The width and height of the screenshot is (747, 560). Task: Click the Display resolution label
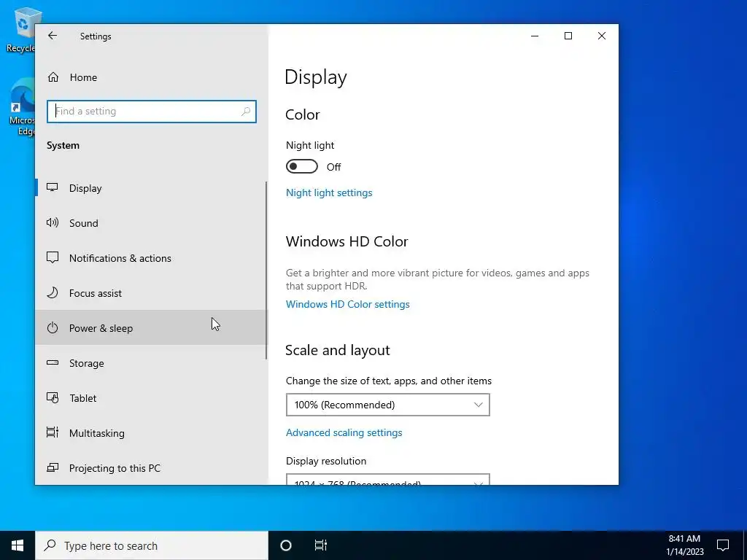(x=326, y=461)
